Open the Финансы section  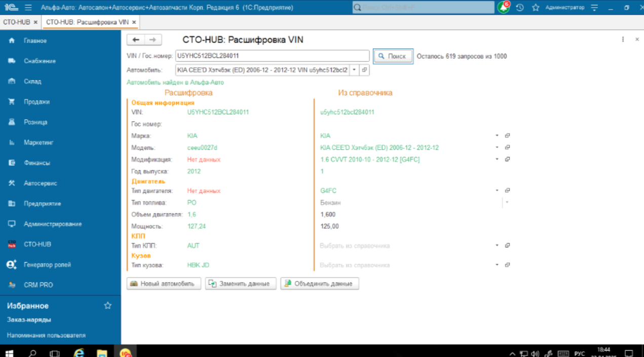(x=36, y=163)
